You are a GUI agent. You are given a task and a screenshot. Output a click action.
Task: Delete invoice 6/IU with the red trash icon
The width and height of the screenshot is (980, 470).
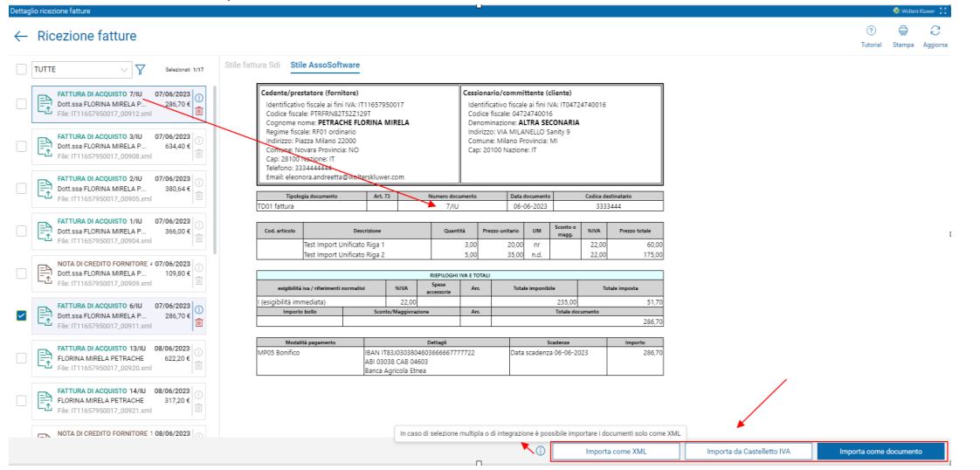pyautogui.click(x=199, y=323)
